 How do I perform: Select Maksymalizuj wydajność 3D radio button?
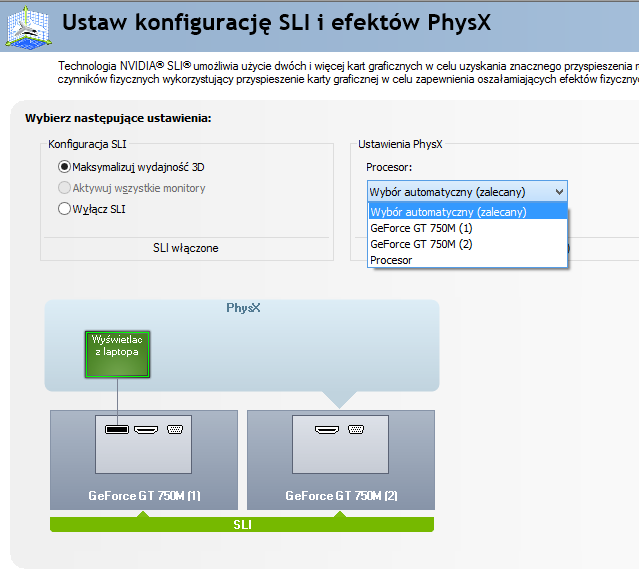click(64, 167)
